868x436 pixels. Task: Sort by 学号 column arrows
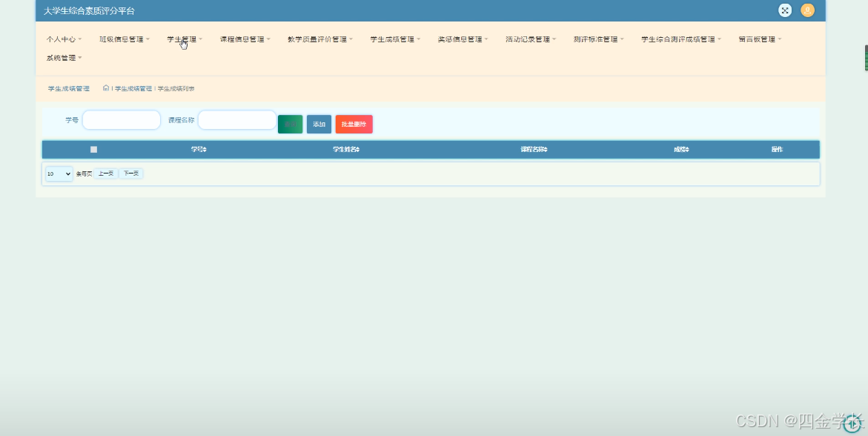click(x=205, y=150)
